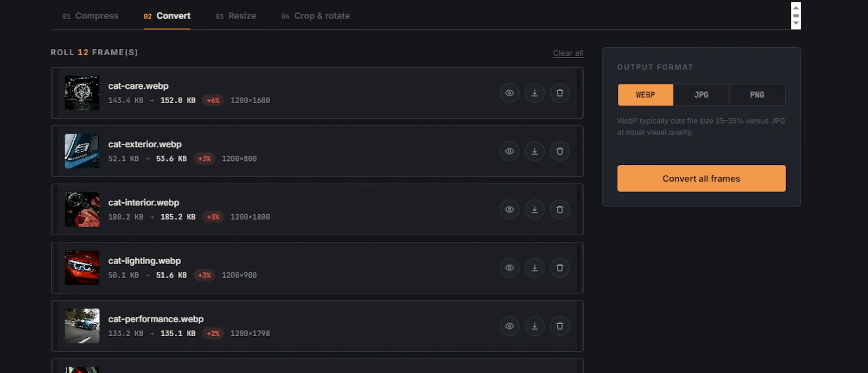Click the cat-exterior.webp thumbnail
Image resolution: width=868 pixels, height=373 pixels.
click(x=82, y=151)
